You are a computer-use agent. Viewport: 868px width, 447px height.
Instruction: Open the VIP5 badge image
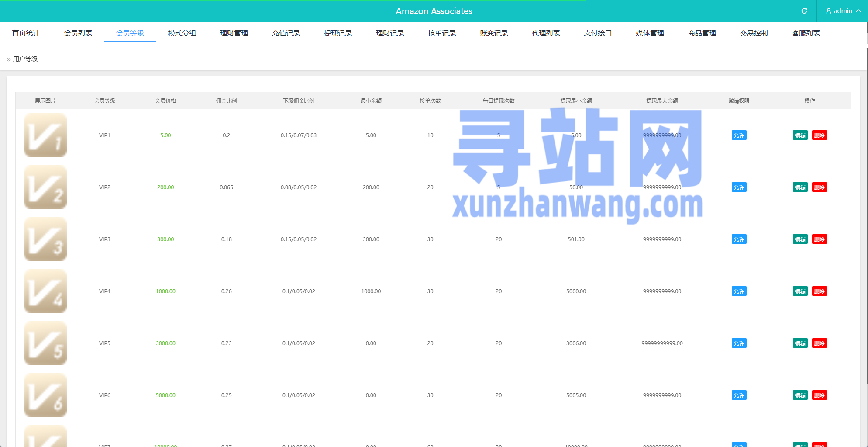45,343
